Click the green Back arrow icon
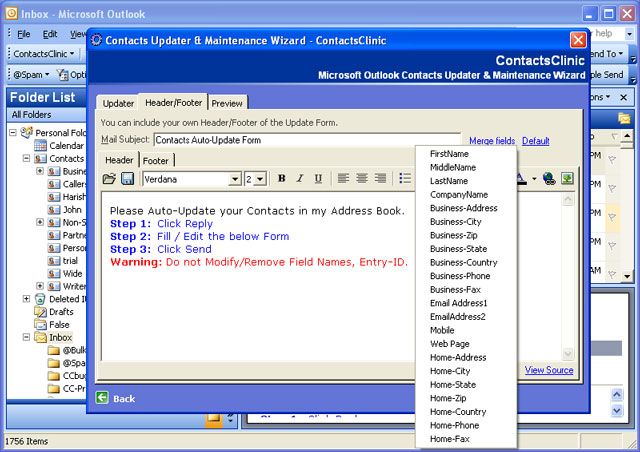The image size is (640, 452). (102, 398)
